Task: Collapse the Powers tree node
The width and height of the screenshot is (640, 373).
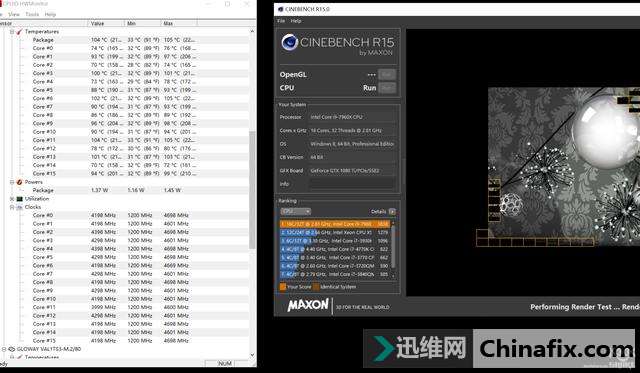Action: pyautogui.click(x=12, y=182)
